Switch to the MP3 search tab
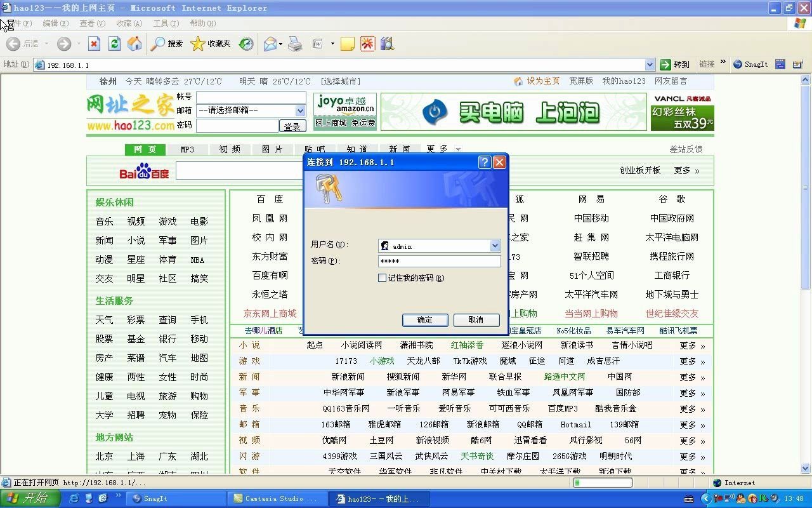 tap(187, 150)
